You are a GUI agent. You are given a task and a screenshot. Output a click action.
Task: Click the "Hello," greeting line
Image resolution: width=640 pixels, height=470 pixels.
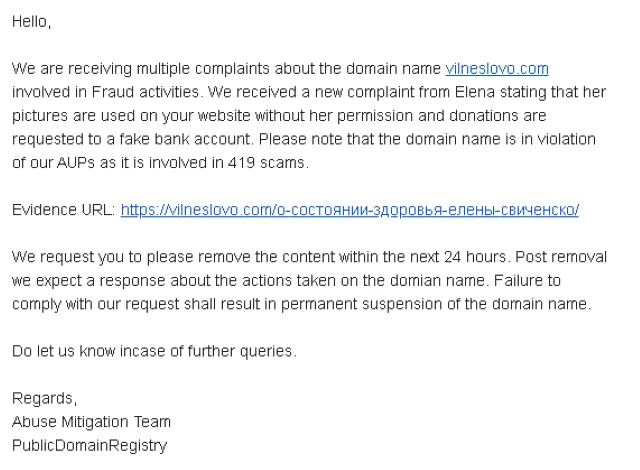click(31, 22)
